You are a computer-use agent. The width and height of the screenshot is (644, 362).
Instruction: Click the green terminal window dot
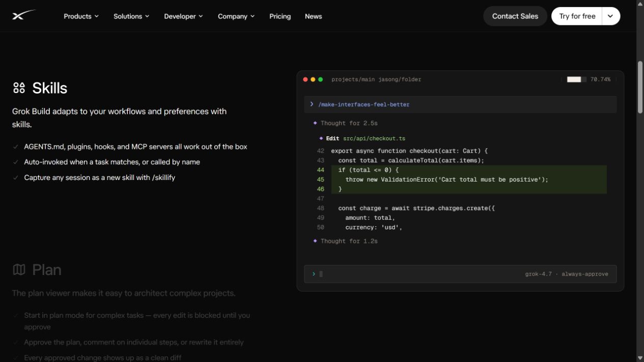[x=320, y=79]
